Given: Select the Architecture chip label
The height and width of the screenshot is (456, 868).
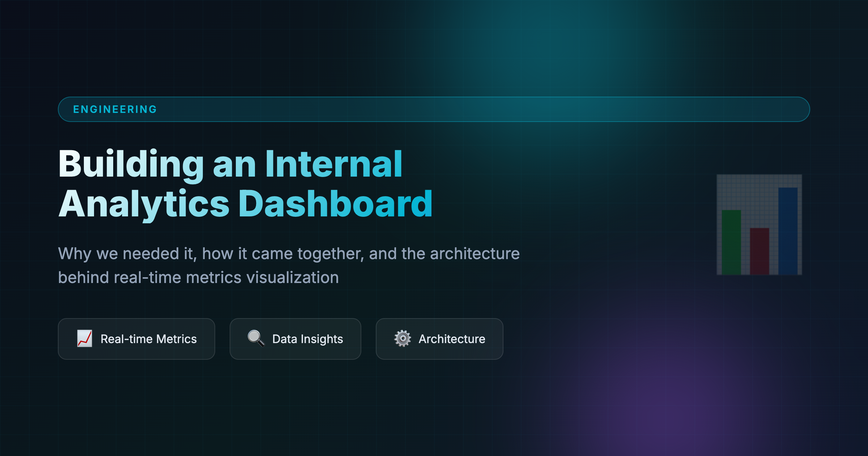Looking at the screenshot, I should pos(452,339).
